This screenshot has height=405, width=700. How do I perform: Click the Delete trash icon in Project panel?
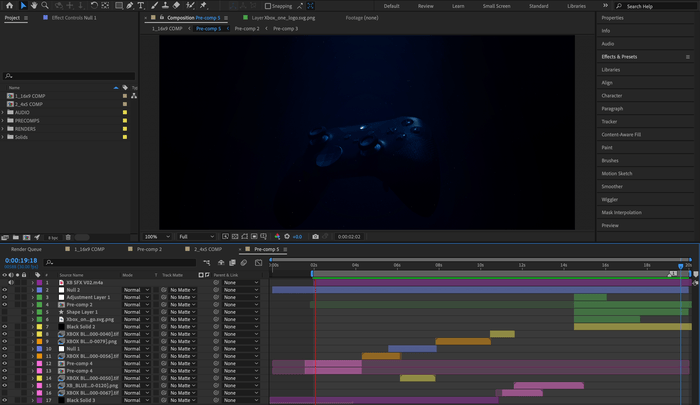tap(68, 238)
